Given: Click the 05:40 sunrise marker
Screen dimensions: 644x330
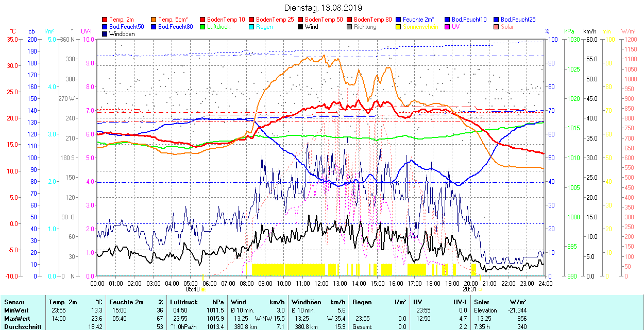Looking at the screenshot, I should pyautogui.click(x=192, y=289).
